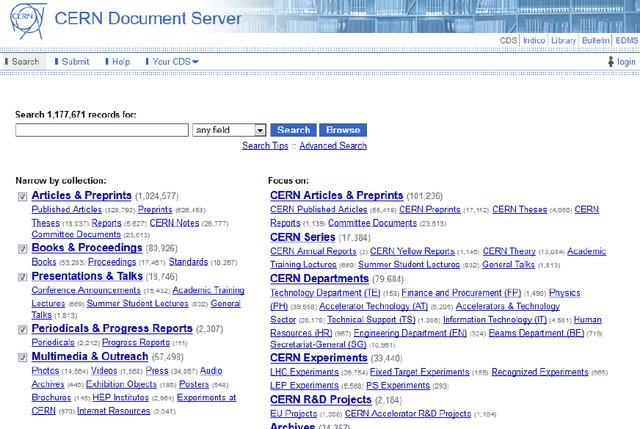Open the CERN Theses link
This screenshot has width=640, height=429.
[x=520, y=209]
